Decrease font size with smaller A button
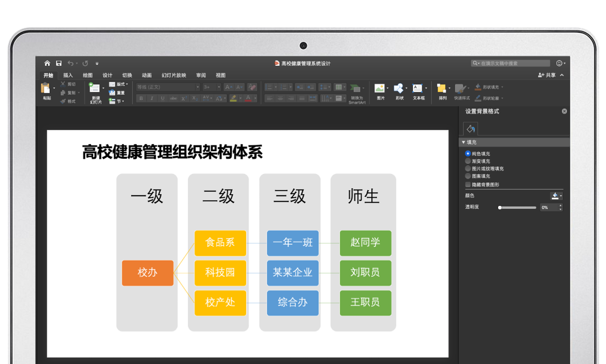Image resolution: width=606 pixels, height=364 pixels. click(240, 87)
